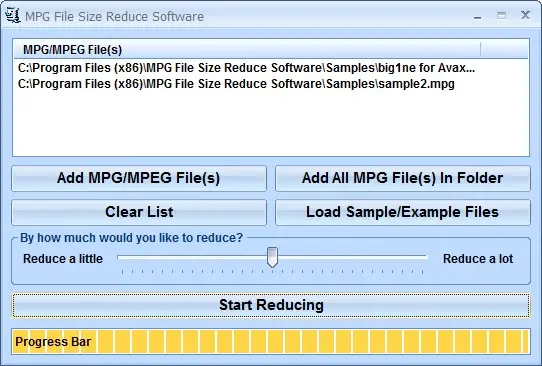The height and width of the screenshot is (366, 542).
Task: Click the window title text
Action: pyautogui.click(x=114, y=17)
